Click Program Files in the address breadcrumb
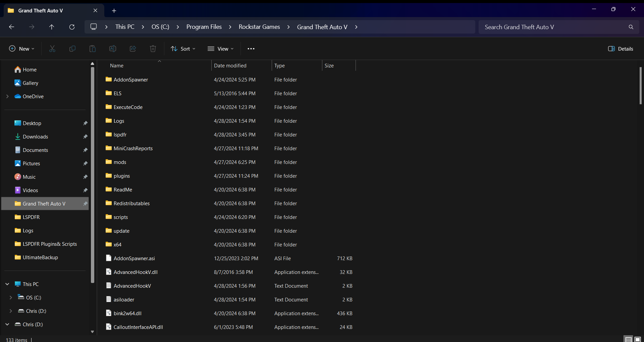 pyautogui.click(x=204, y=27)
